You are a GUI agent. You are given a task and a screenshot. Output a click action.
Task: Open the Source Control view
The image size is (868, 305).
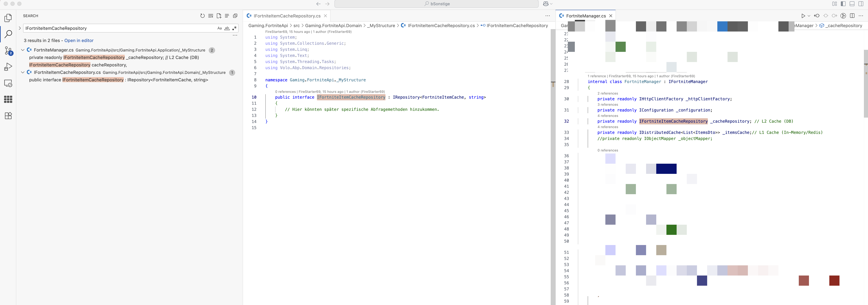(x=8, y=51)
